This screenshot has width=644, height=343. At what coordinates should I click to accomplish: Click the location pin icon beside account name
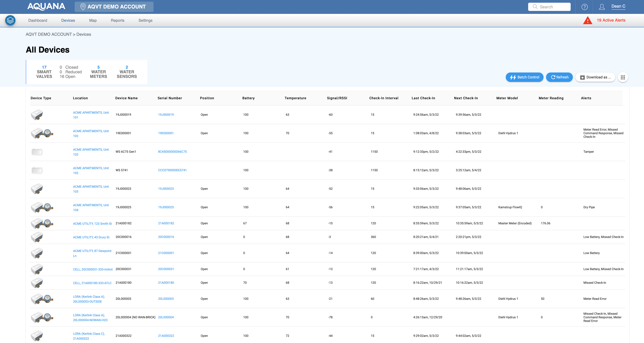pyautogui.click(x=83, y=7)
